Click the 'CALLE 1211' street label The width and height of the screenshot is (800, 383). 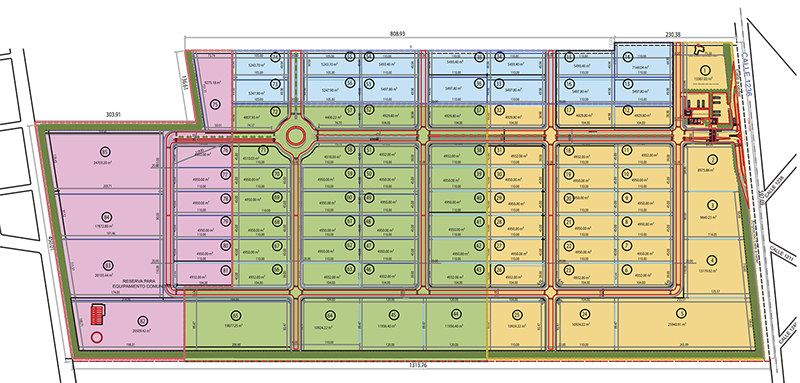pyautogui.click(x=781, y=254)
